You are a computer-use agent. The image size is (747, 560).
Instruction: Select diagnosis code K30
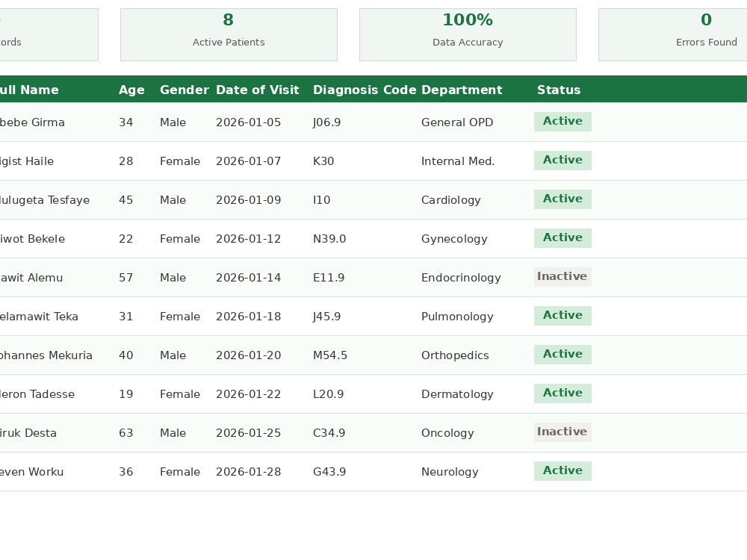[323, 161]
